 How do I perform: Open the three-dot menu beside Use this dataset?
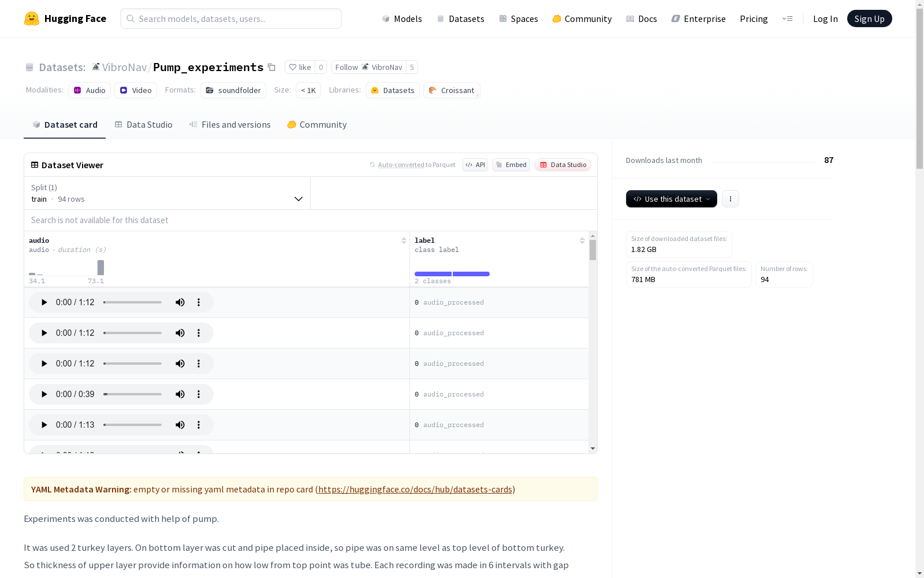tap(731, 199)
